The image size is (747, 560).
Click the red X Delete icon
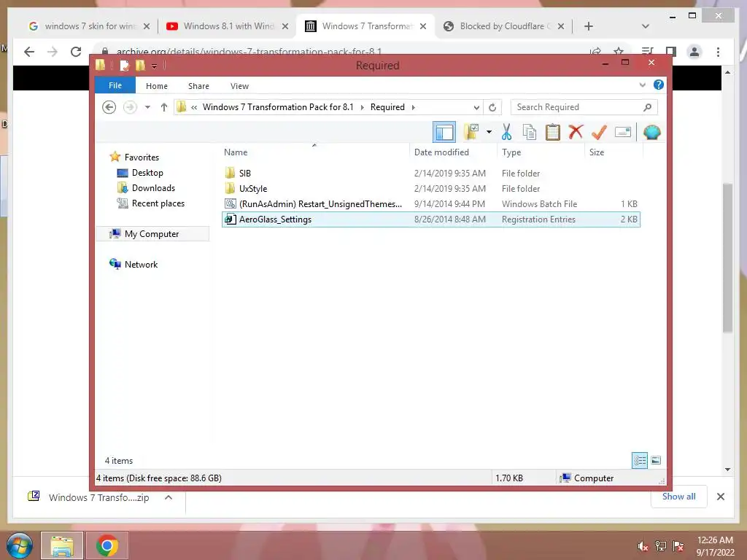click(576, 132)
